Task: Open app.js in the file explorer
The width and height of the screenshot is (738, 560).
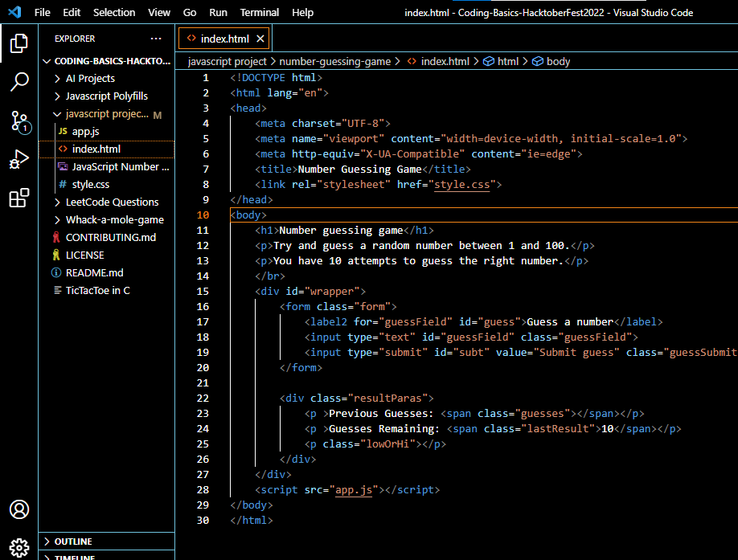Action: 85,132
